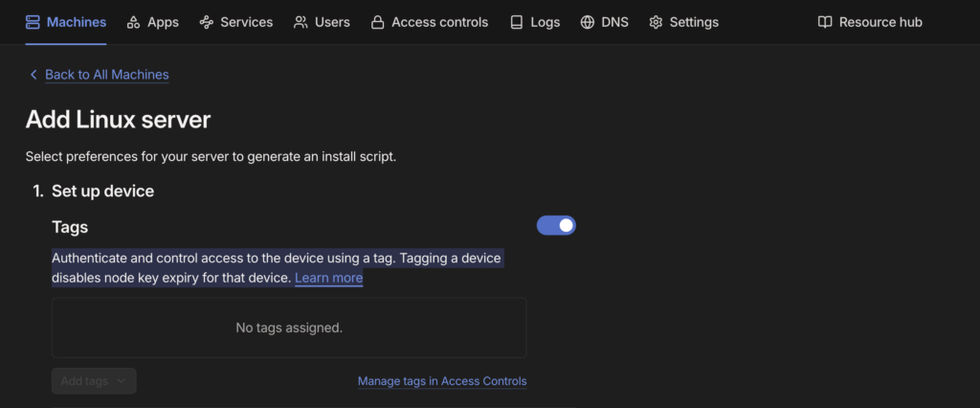Open Manage tags in Access Controls

[x=441, y=381]
